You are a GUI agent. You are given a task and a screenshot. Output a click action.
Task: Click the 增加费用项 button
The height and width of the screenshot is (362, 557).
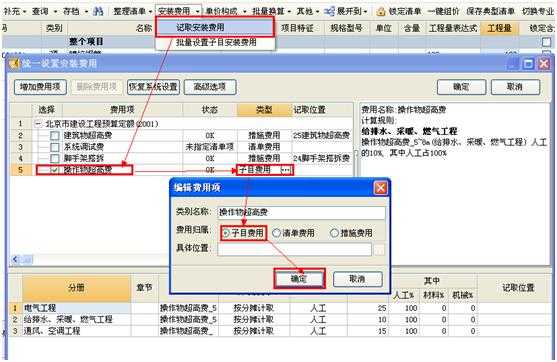[40, 87]
